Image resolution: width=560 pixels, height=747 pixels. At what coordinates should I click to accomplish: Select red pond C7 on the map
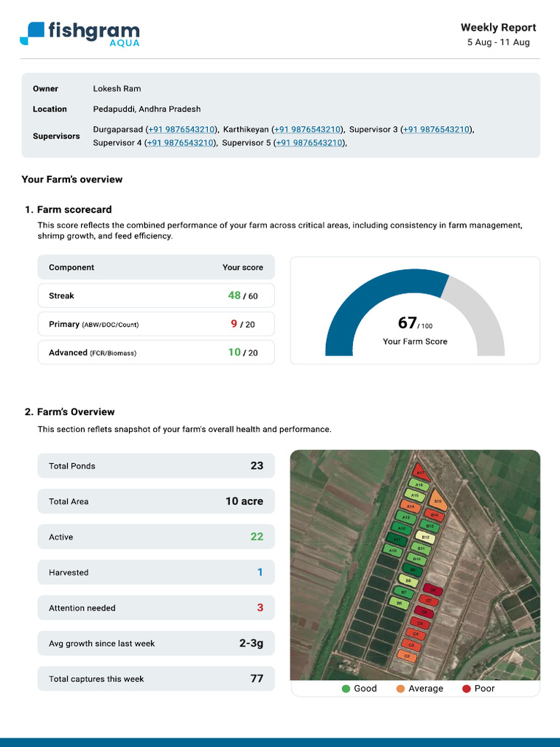click(429, 600)
